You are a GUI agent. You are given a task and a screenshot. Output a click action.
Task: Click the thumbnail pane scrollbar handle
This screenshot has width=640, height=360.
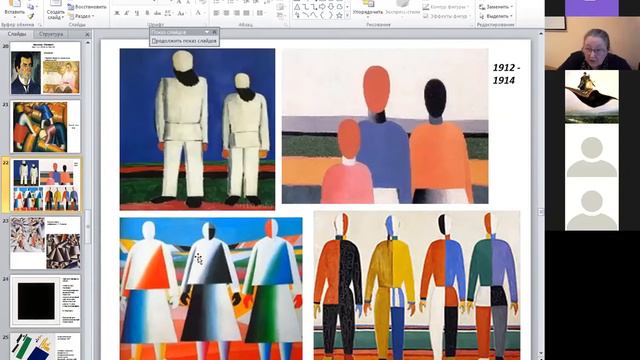pyautogui.click(x=88, y=227)
